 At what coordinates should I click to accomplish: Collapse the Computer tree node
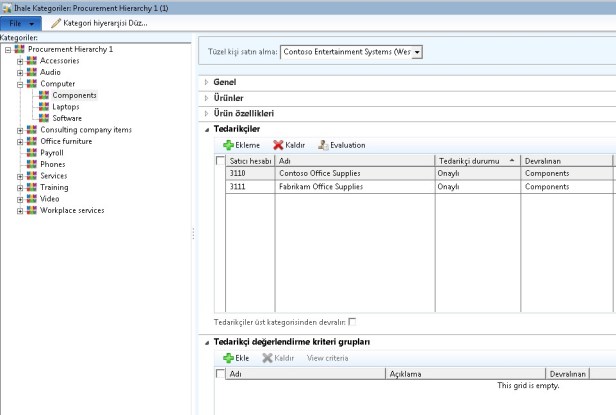click(20, 84)
